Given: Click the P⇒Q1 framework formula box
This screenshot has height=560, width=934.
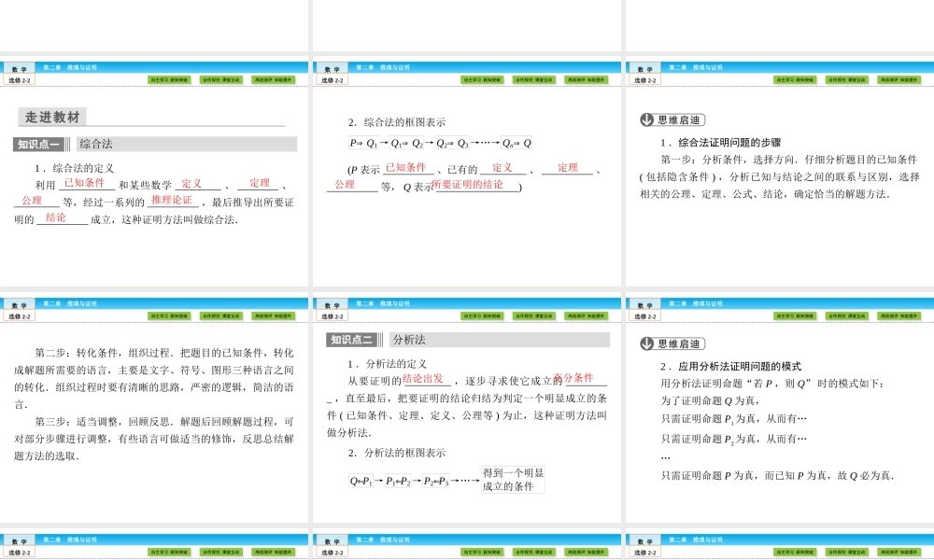Looking at the screenshot, I should [x=362, y=142].
